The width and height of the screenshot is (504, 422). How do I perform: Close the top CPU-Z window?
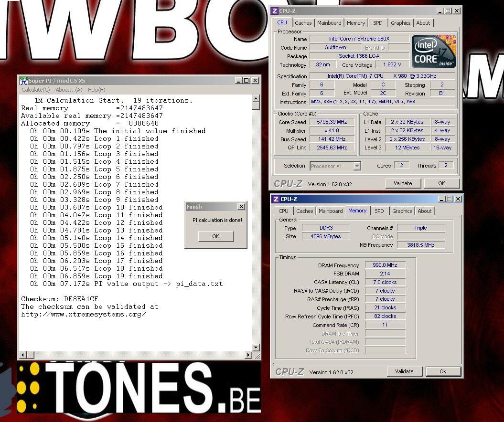[x=456, y=11]
